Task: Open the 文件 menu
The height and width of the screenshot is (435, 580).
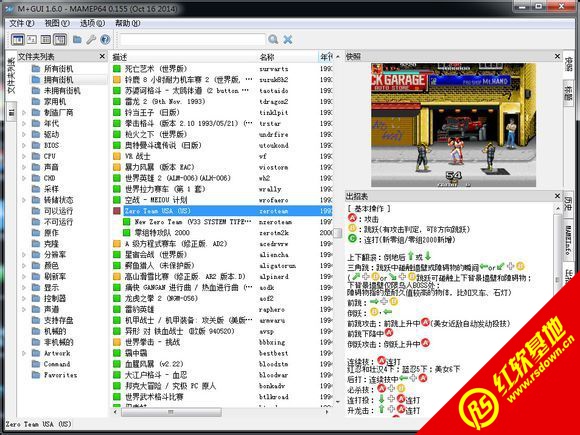Action: (21, 23)
